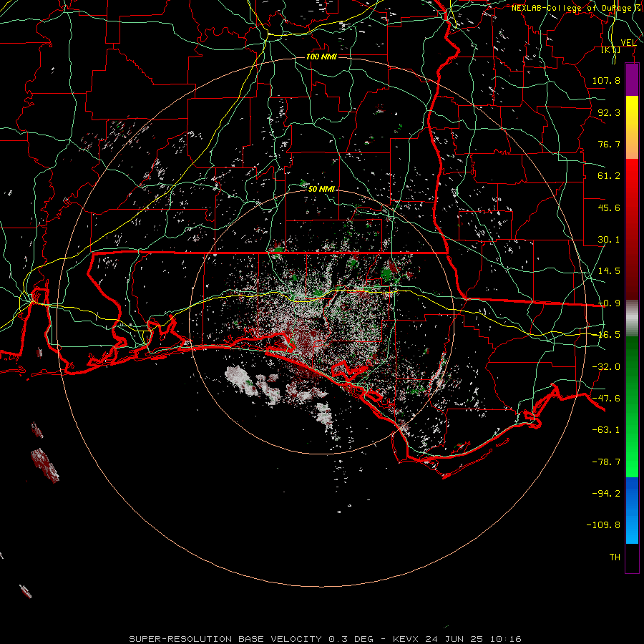Click the 30.1 velocity scale label
Image resolution: width=644 pixels, height=644 pixels.
pos(609,240)
